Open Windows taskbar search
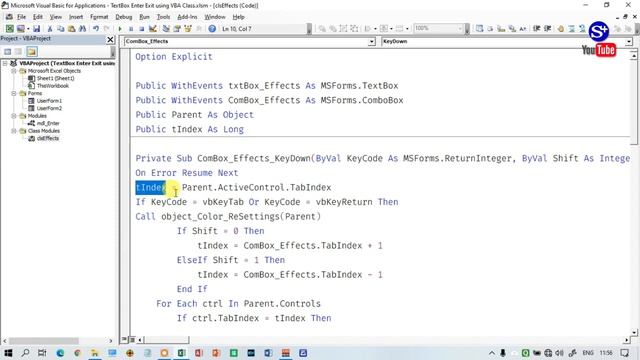Viewport: 640px width, 360px height. pos(25,353)
